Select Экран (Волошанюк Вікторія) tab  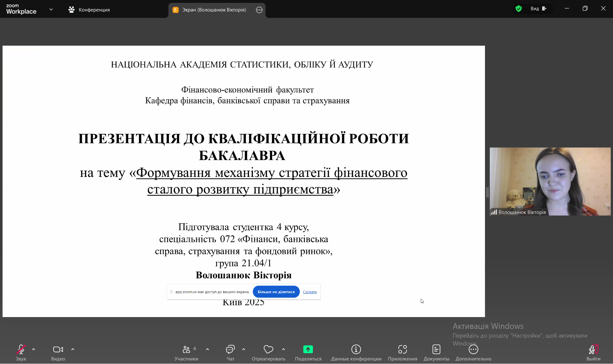214,10
